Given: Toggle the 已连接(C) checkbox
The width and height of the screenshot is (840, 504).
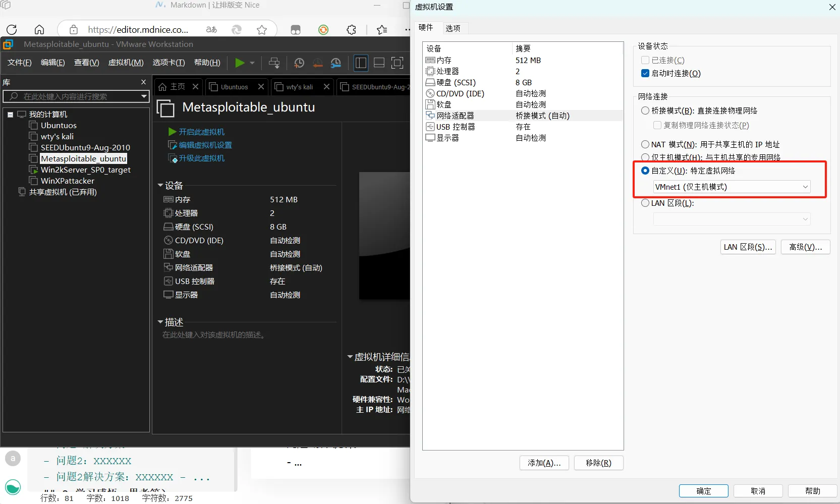Looking at the screenshot, I should pyautogui.click(x=645, y=60).
